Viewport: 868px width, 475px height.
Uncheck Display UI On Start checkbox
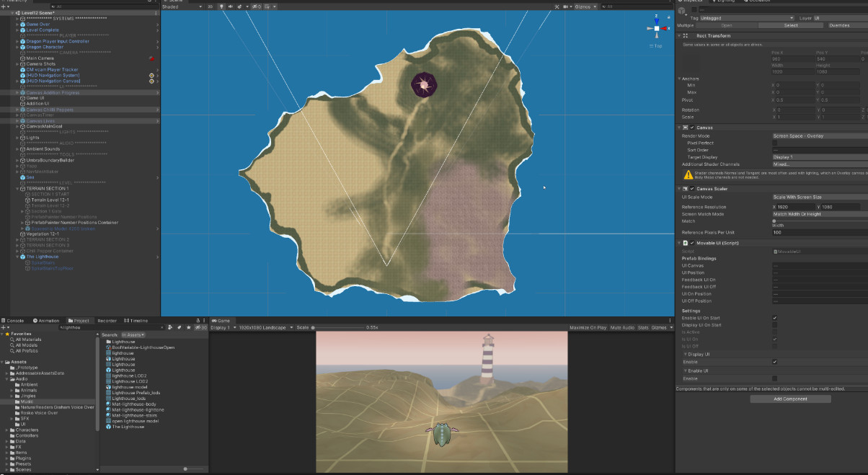[x=775, y=324]
